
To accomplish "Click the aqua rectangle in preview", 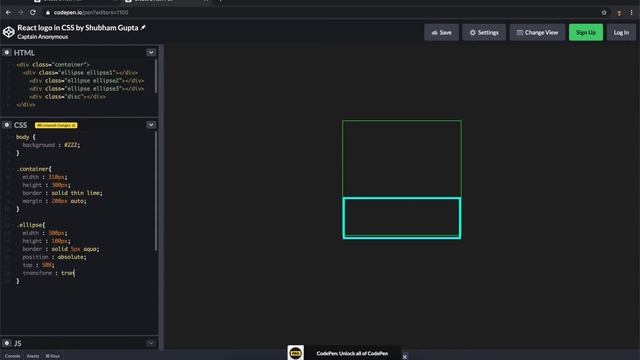I will (x=402, y=218).
